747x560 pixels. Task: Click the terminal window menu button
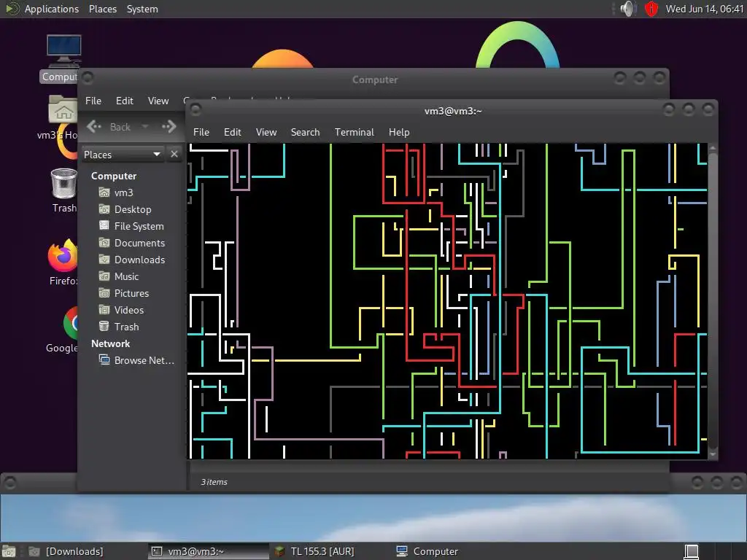coord(196,110)
